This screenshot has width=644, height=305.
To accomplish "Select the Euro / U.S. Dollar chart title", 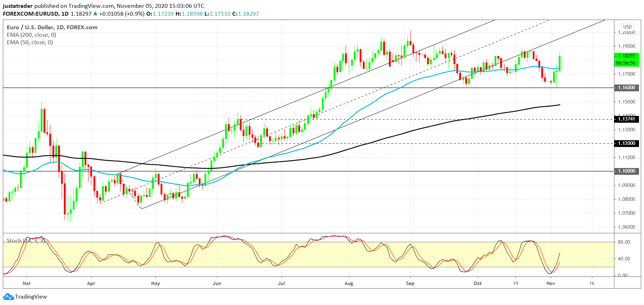I will click(x=52, y=27).
